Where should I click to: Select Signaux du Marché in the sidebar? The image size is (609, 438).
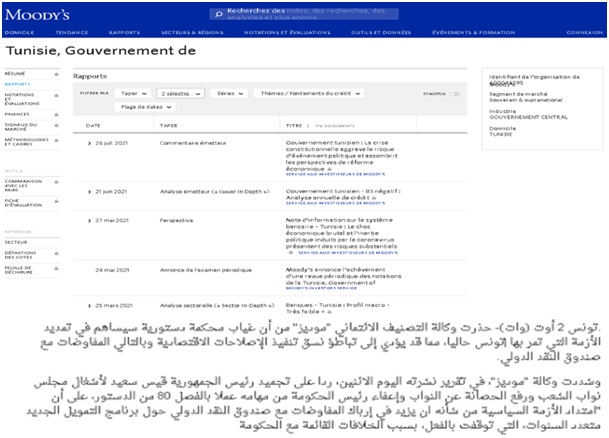(21, 127)
